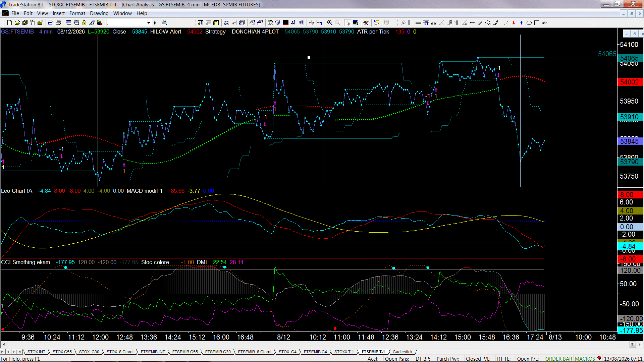This screenshot has height=362, width=644.
Task: Switch to the STOX 8 Giorni tab
Action: pos(120,352)
